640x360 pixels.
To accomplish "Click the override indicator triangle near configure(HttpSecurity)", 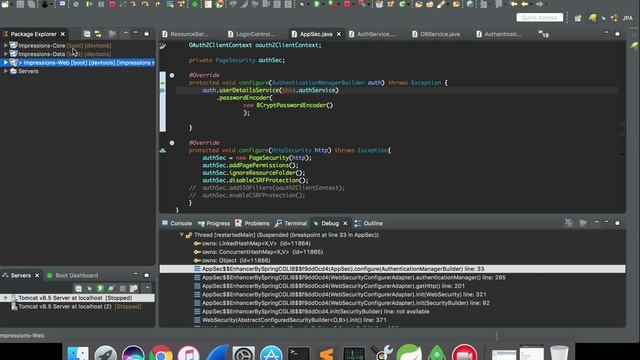I will pos(163,150).
